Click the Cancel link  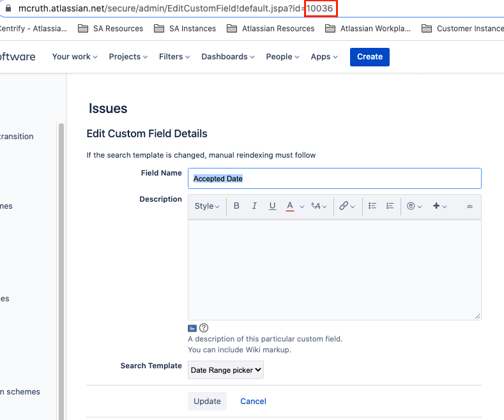click(254, 401)
